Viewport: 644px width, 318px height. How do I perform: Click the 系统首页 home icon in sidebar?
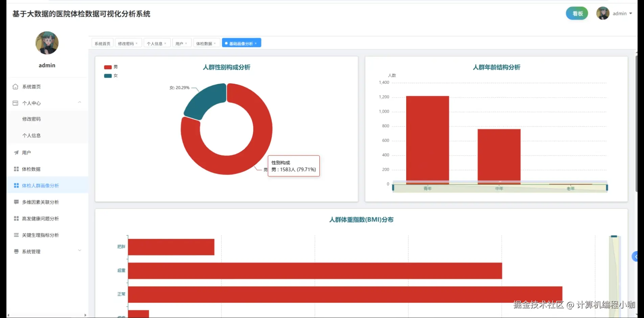point(15,87)
